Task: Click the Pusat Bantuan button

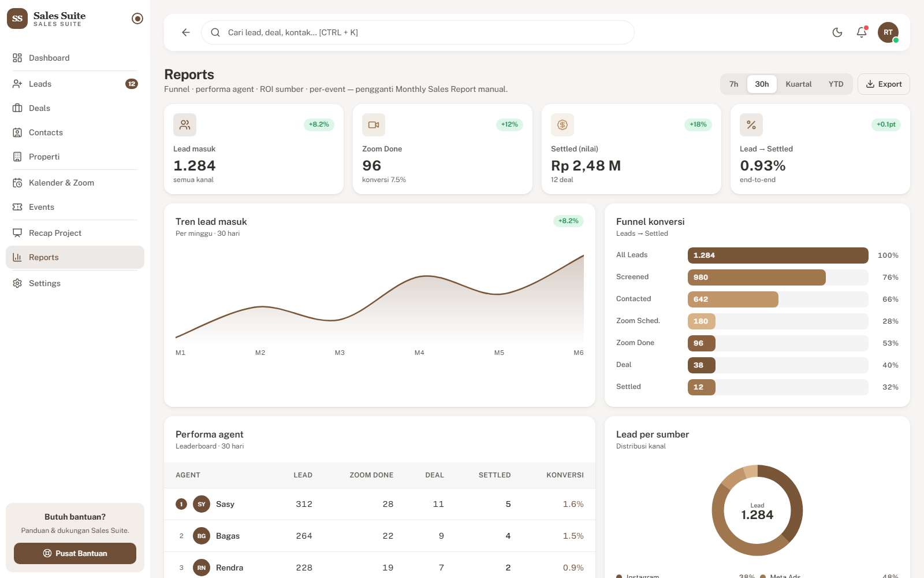Action: (75, 553)
